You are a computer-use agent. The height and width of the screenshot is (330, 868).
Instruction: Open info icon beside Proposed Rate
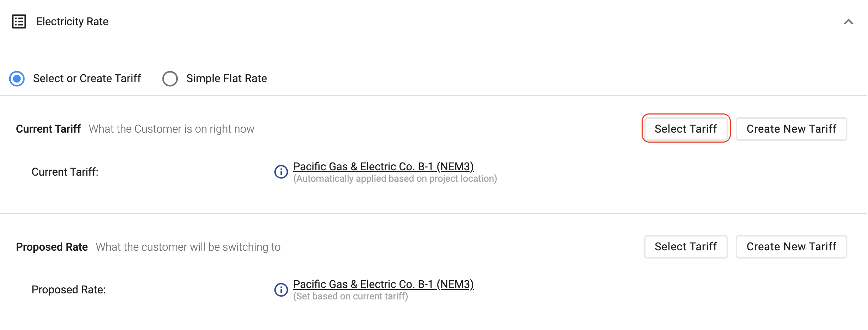click(281, 290)
